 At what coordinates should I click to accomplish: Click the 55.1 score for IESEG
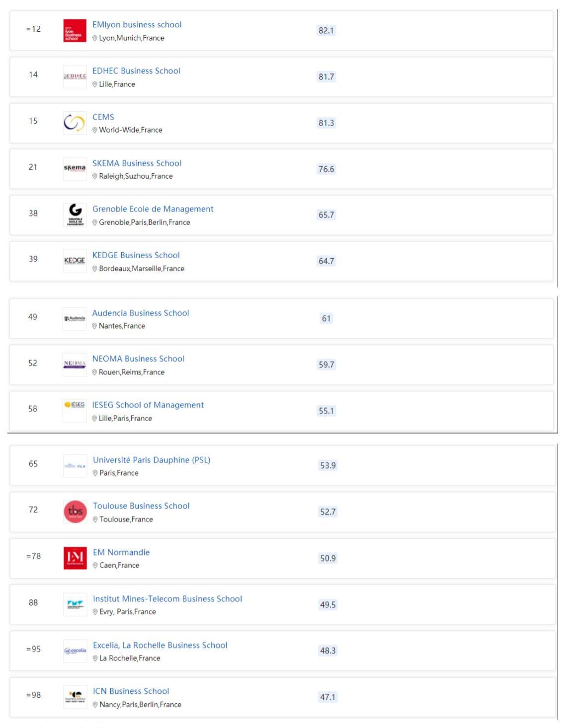[x=326, y=411]
